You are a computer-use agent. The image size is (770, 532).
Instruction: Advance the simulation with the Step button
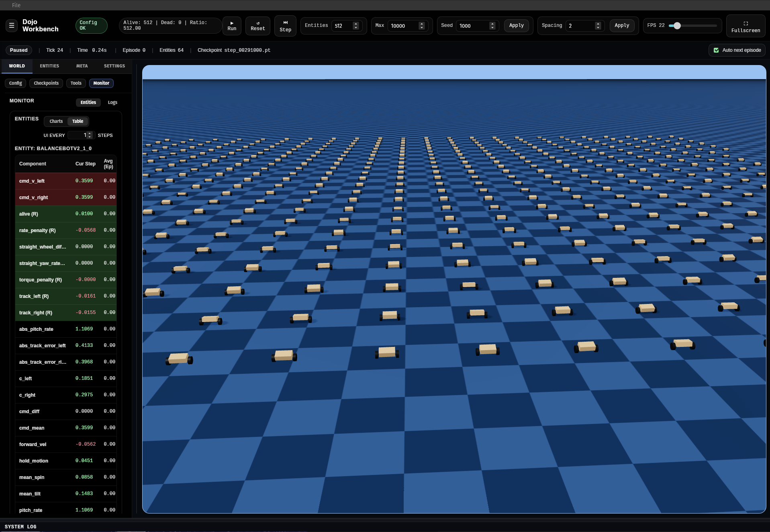tap(285, 26)
